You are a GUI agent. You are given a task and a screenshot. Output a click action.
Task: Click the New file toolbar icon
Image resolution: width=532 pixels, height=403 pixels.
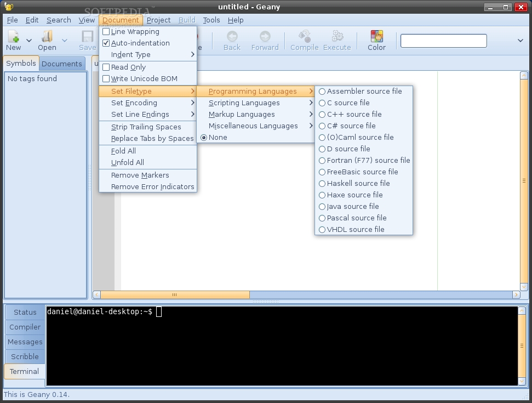[14, 36]
